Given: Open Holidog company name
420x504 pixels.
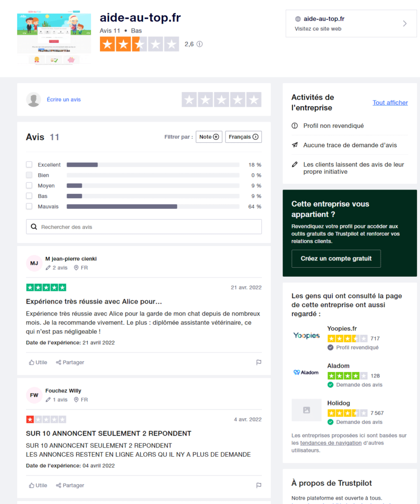Looking at the screenshot, I should pos(339,403).
